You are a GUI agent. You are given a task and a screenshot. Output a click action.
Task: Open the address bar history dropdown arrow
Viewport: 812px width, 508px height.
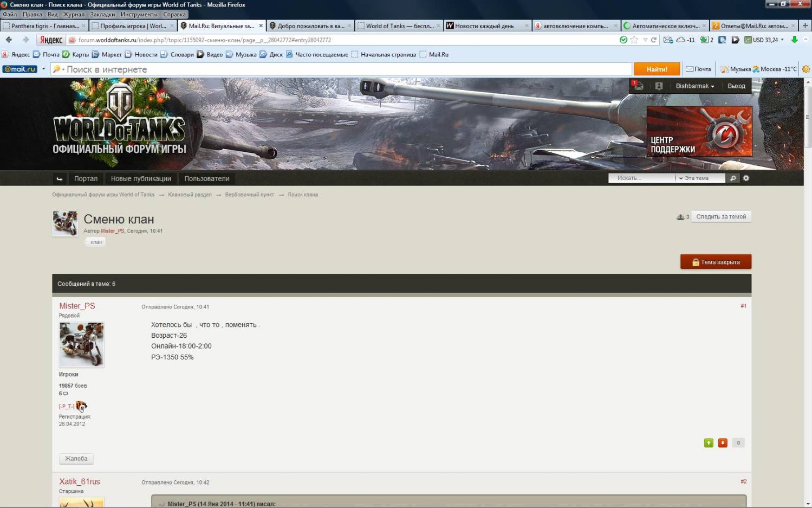click(x=645, y=40)
